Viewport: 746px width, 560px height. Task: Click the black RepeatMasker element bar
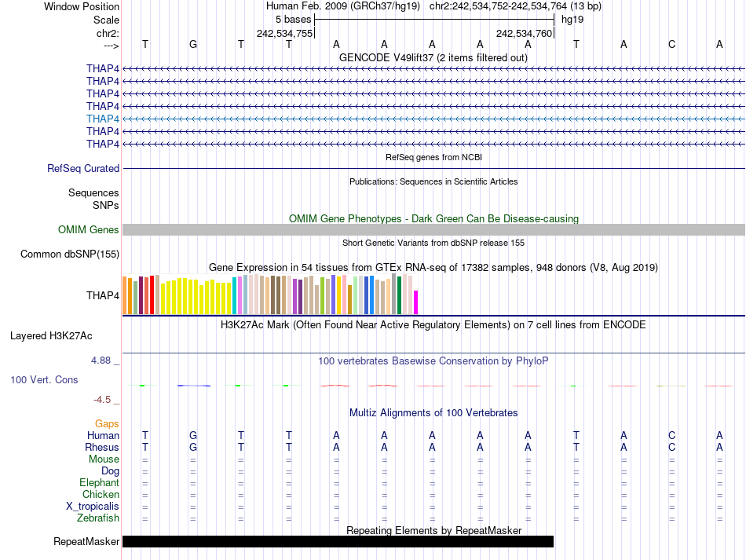(x=338, y=541)
